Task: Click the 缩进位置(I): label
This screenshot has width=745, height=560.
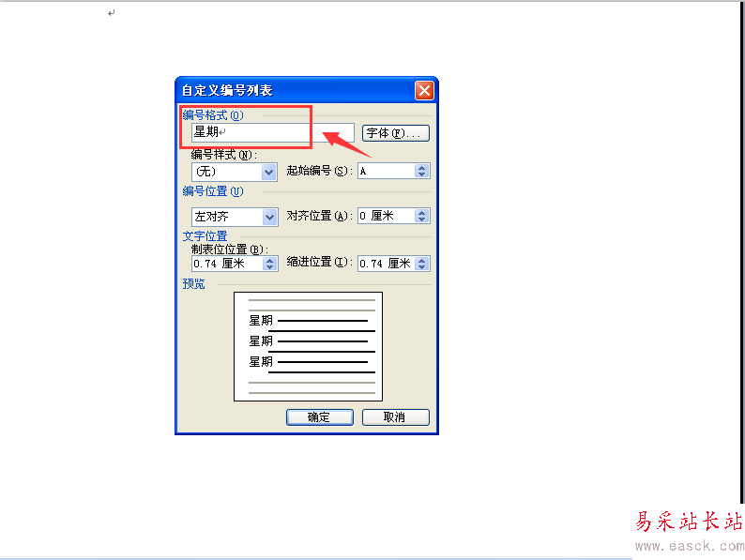Action: point(319,262)
